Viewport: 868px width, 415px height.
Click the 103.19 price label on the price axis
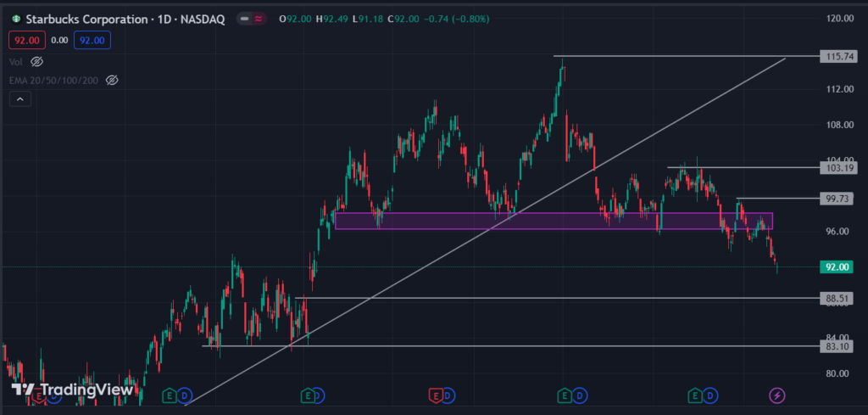tap(837, 167)
